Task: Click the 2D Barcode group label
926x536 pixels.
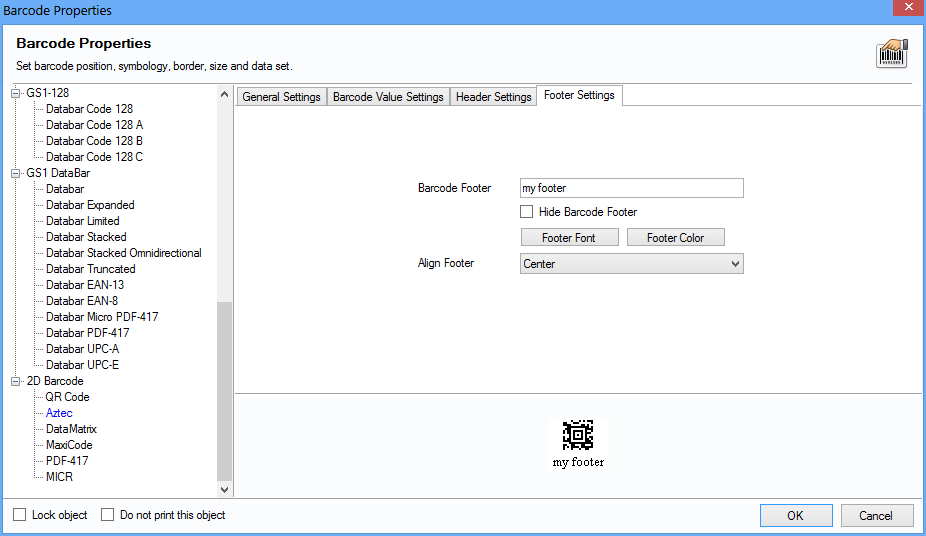Action: (x=55, y=381)
